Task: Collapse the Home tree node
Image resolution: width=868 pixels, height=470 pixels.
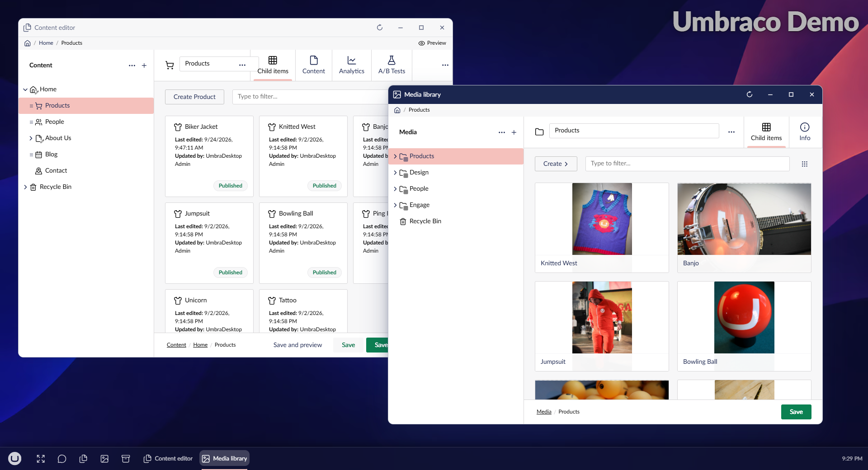Action: coord(25,89)
